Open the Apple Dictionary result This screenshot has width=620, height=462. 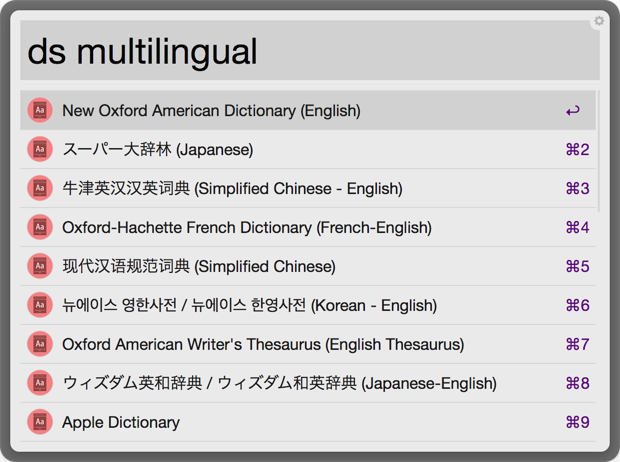tap(308, 422)
